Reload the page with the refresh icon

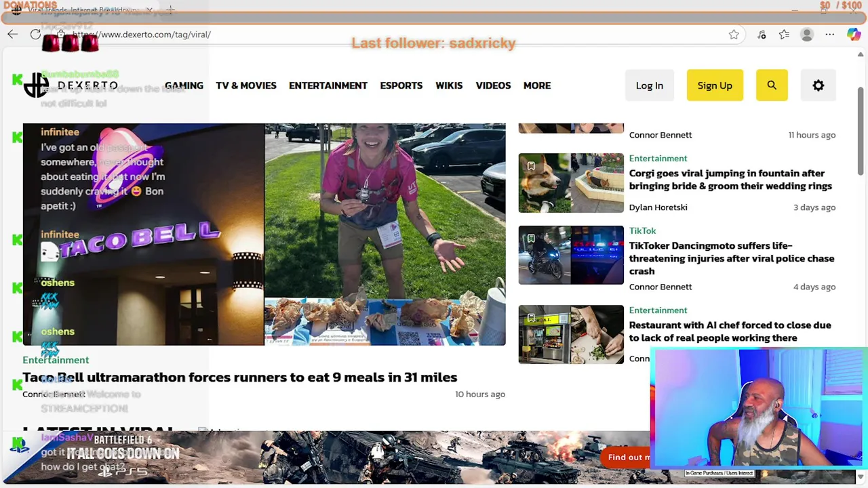35,35
